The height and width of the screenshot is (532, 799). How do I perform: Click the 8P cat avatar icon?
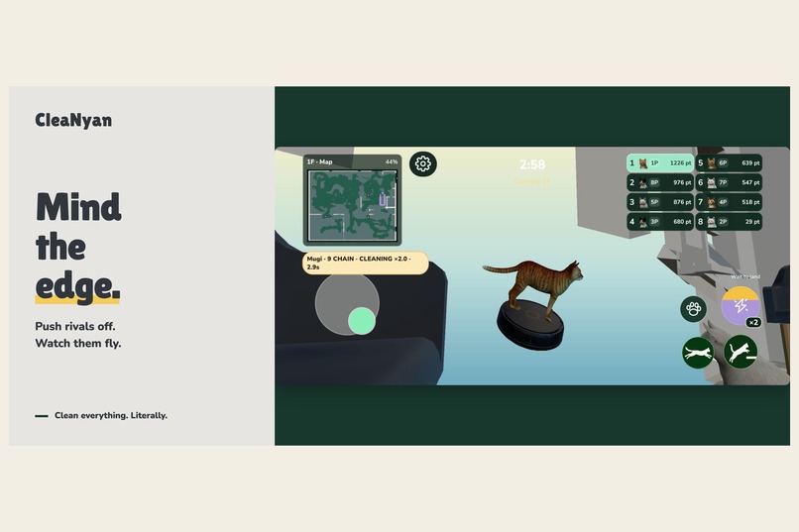[643, 182]
